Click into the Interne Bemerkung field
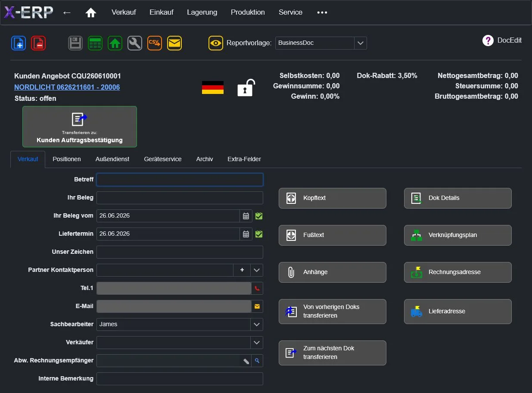This screenshot has height=393, width=532. click(x=180, y=379)
